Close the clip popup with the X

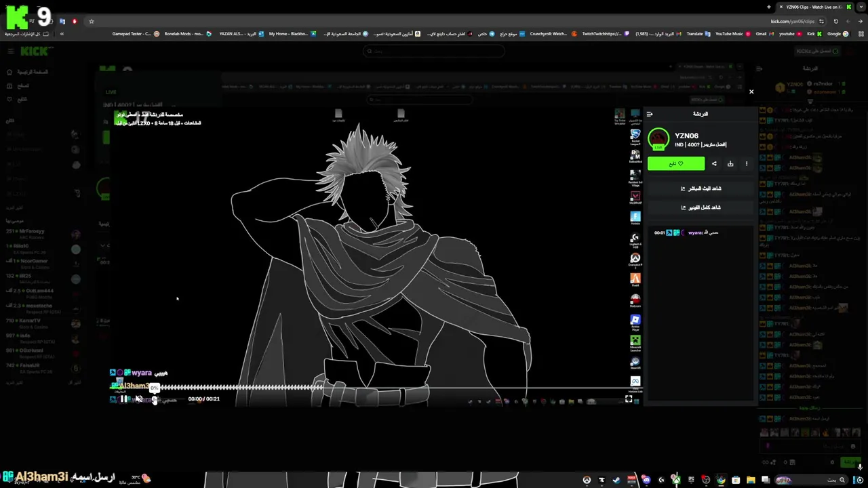pyautogui.click(x=751, y=91)
